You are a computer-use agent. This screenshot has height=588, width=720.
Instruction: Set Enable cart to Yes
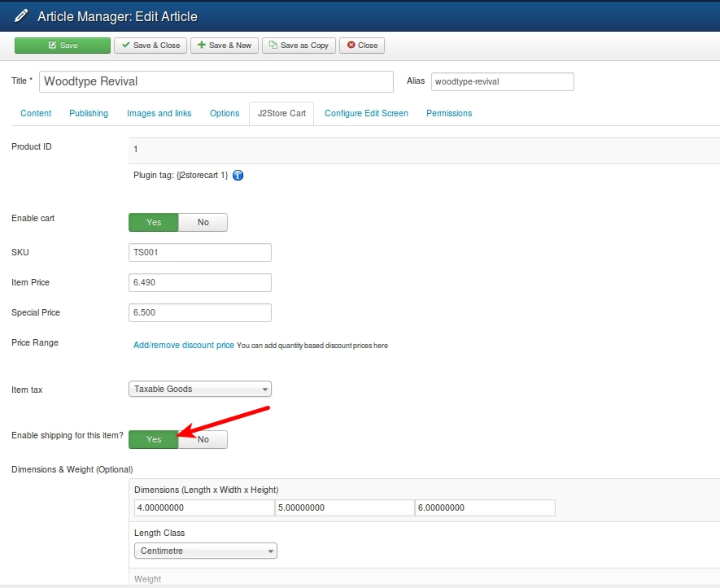[x=154, y=222]
